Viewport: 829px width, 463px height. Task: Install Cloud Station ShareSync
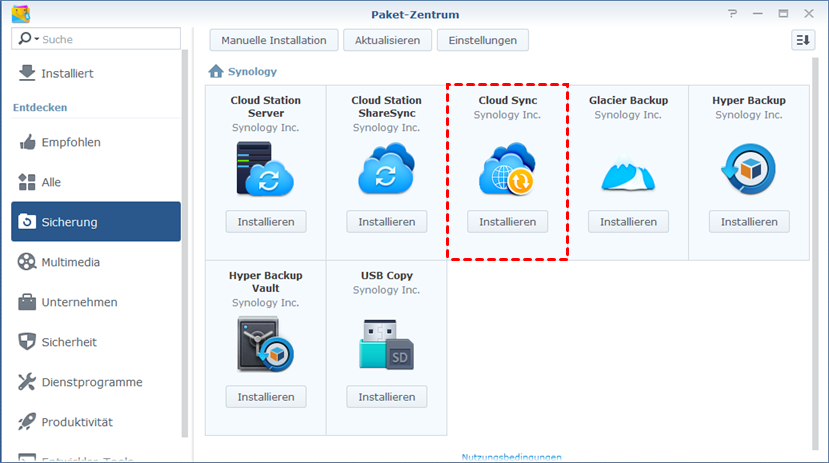(x=386, y=221)
